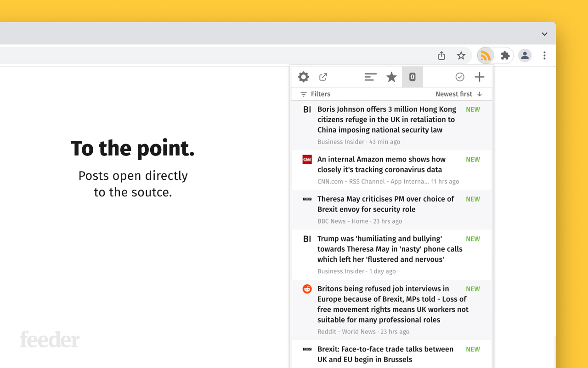Open the Feeder RSS extension icon
Screen dimensions: 588x368
point(486,55)
